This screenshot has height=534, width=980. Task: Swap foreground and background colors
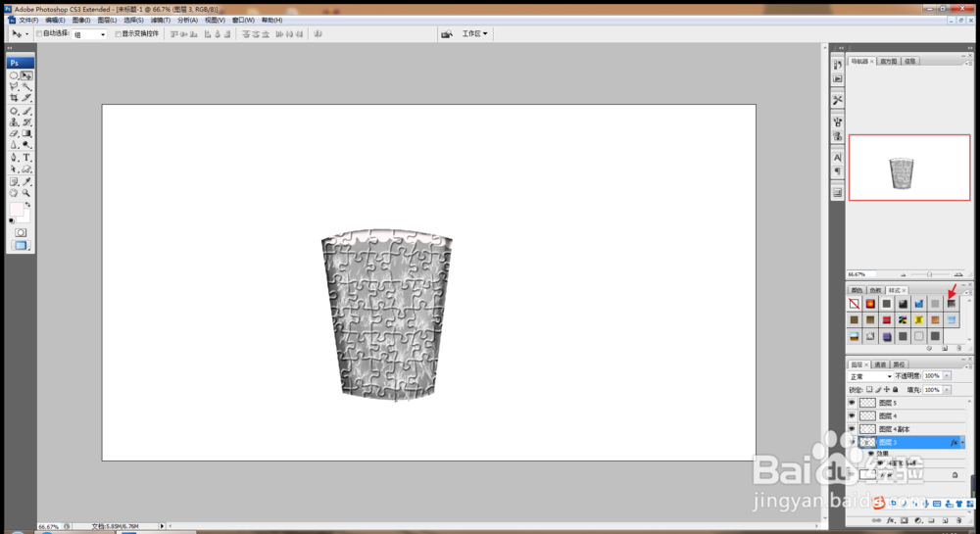tap(27, 205)
